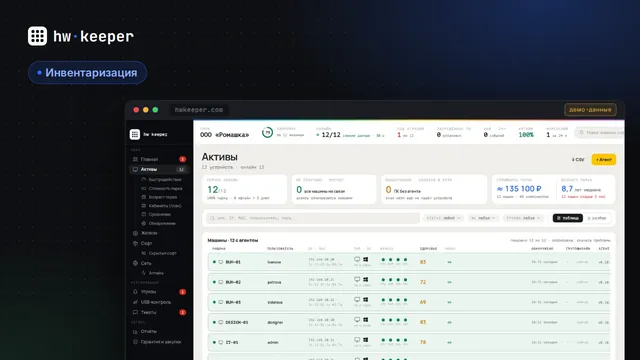Click the 8,7 лет median age value

click(x=567, y=189)
